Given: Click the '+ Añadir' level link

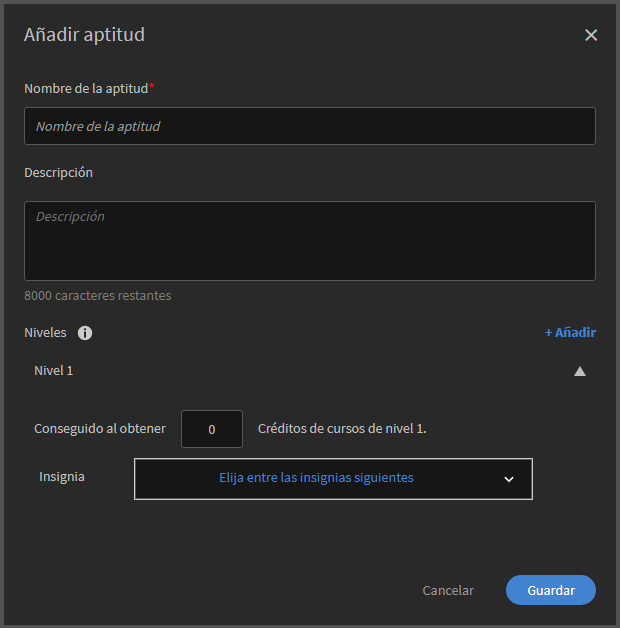Looking at the screenshot, I should pos(570,332).
